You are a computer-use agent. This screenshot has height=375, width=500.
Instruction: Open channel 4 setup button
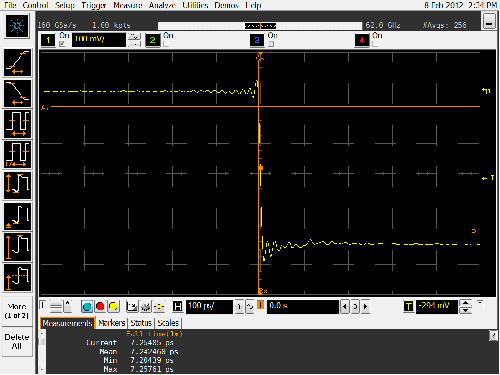coord(362,40)
